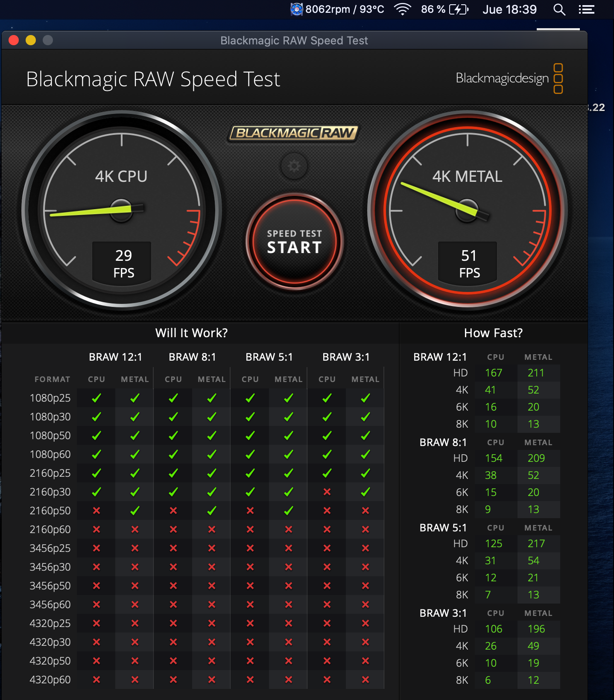The image size is (614, 700).
Task: Click BRAW 8:1 HD METAL value 209
Action: pyautogui.click(x=536, y=458)
